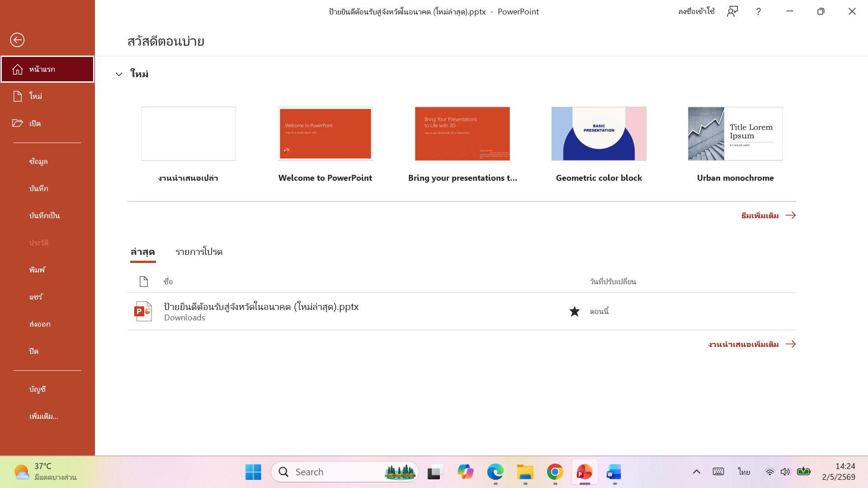Collapse the ใหม่ templates section chevron
Screen dimensions: 868x488
click(119, 74)
